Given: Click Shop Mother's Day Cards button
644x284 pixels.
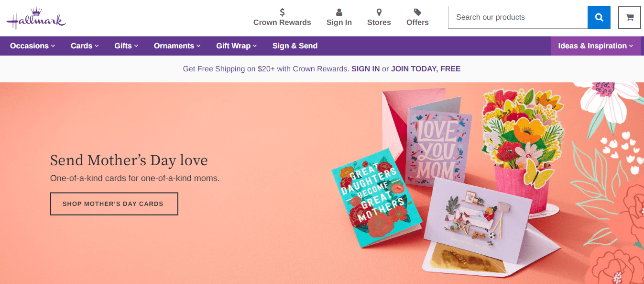Looking at the screenshot, I should (x=114, y=204).
